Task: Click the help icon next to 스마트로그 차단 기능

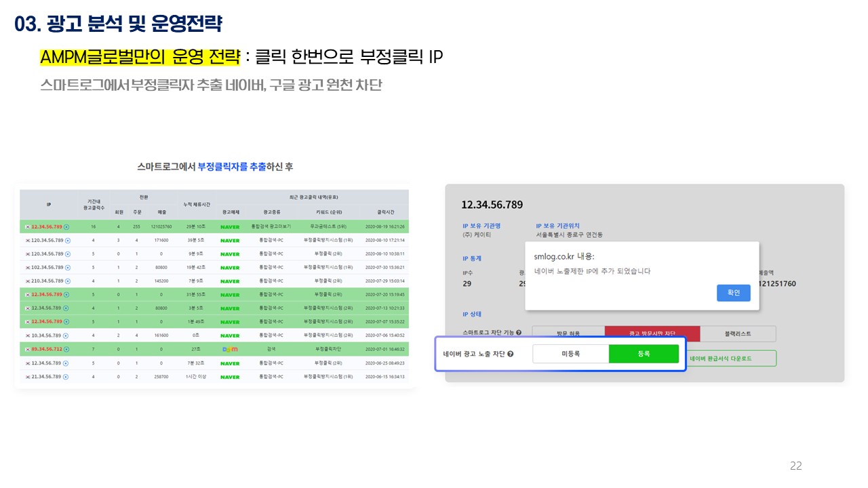Action: point(519,333)
